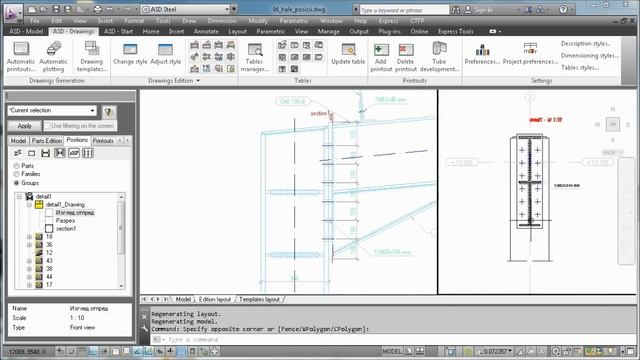Toggle Use filtering on the screen checkbox
The width and height of the screenshot is (640, 360).
click(x=47, y=126)
